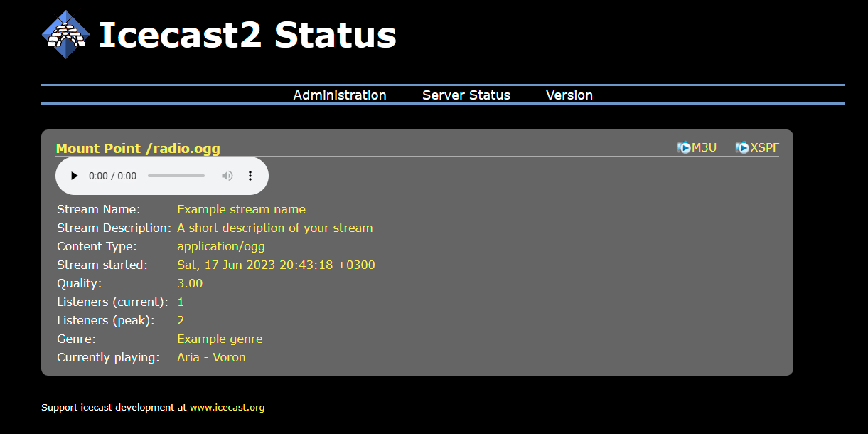Visit www.icecast.org link
This screenshot has height=434, width=868.
coord(227,408)
